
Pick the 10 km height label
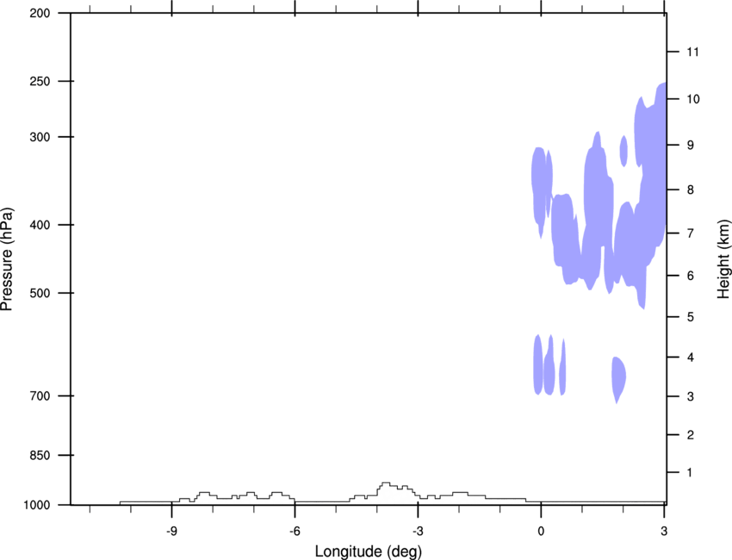pos(693,99)
